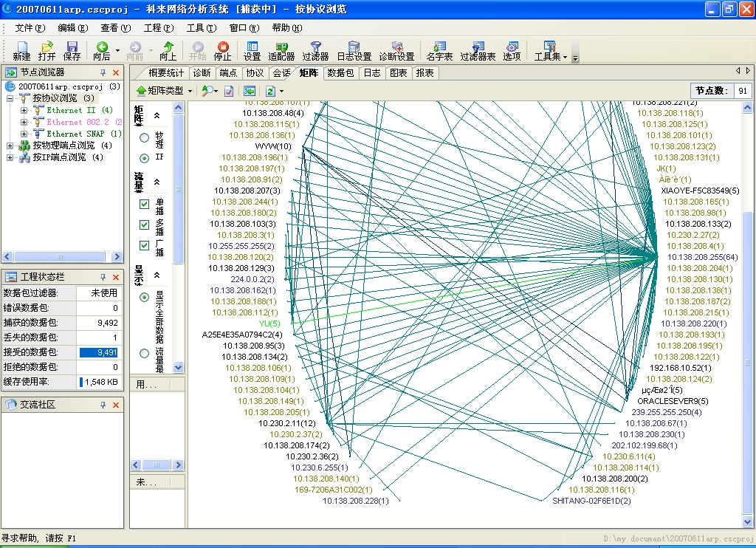Open the 过滤器 (Filter) toolbar icon

tap(315, 50)
